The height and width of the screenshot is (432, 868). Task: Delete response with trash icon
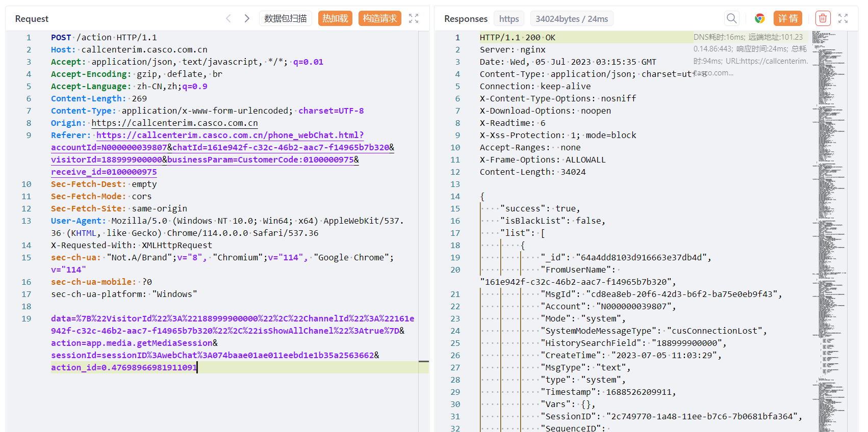pos(823,18)
